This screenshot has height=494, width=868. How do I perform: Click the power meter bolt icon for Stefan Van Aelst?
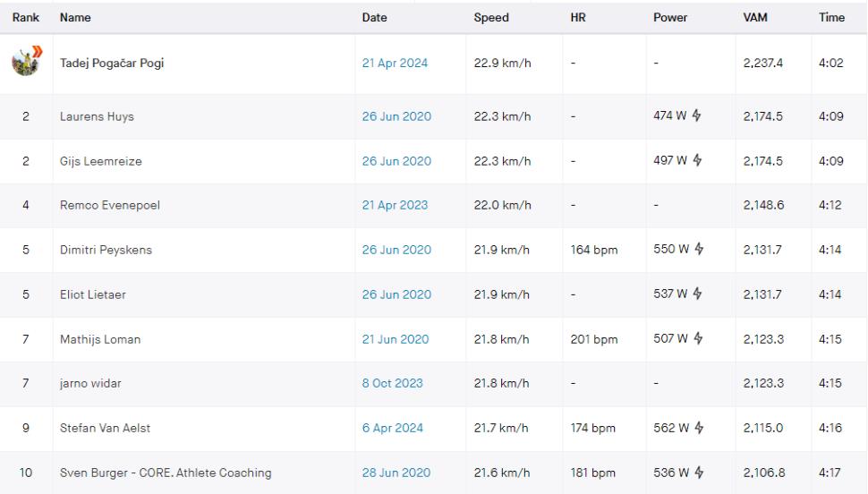[x=699, y=428]
